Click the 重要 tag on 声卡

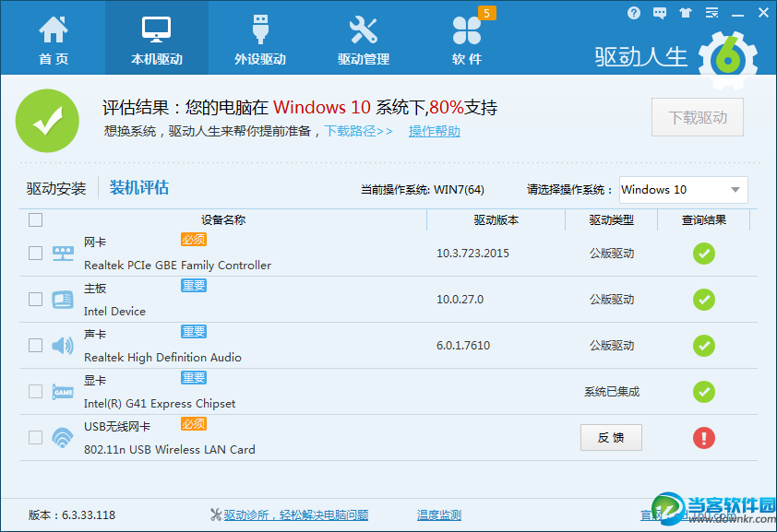click(x=194, y=332)
